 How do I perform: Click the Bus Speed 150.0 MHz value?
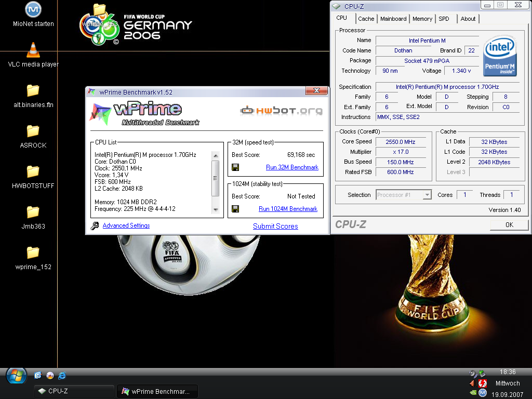tap(401, 162)
